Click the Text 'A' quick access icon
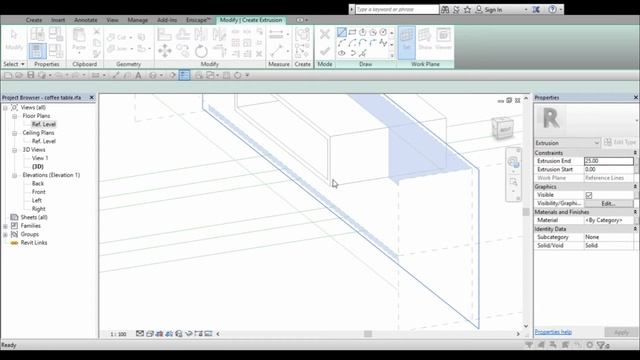Image resolution: width=640 pixels, height=360 pixels. 138,75
